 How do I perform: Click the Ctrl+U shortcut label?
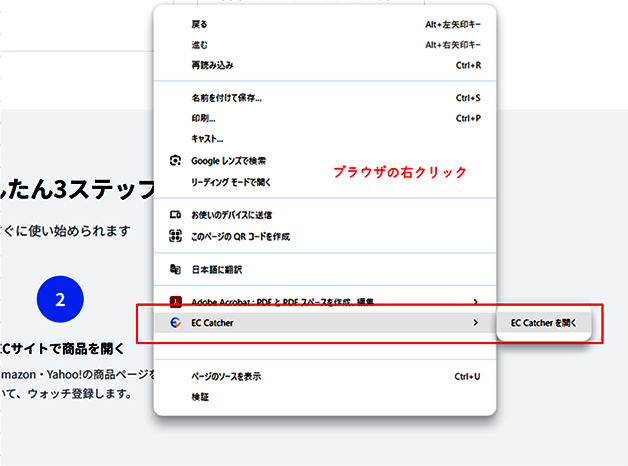pos(467,376)
